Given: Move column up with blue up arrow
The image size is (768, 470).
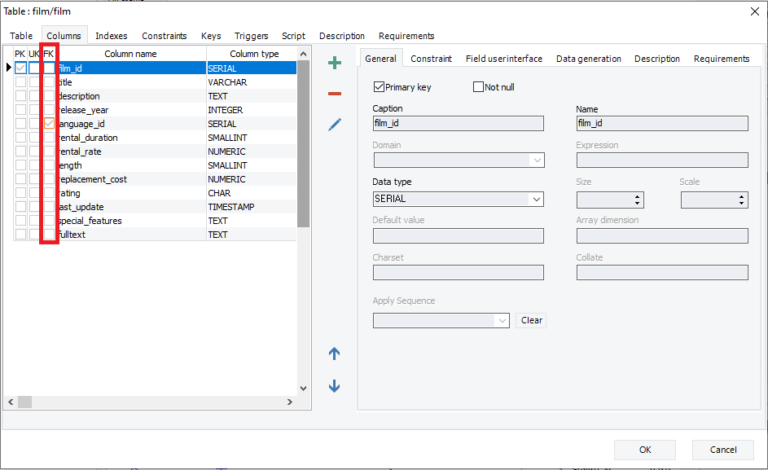Looking at the screenshot, I should (334, 354).
